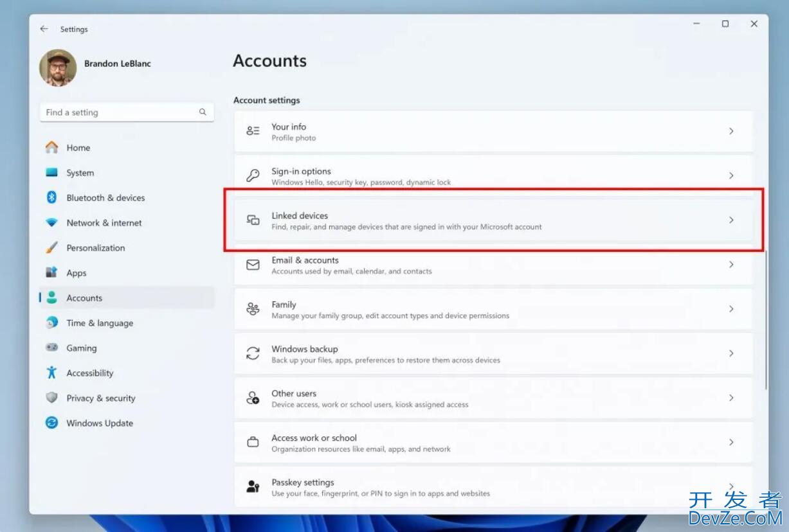Image resolution: width=789 pixels, height=532 pixels.
Task: Click Gaming label in sidebar
Action: [x=82, y=348]
